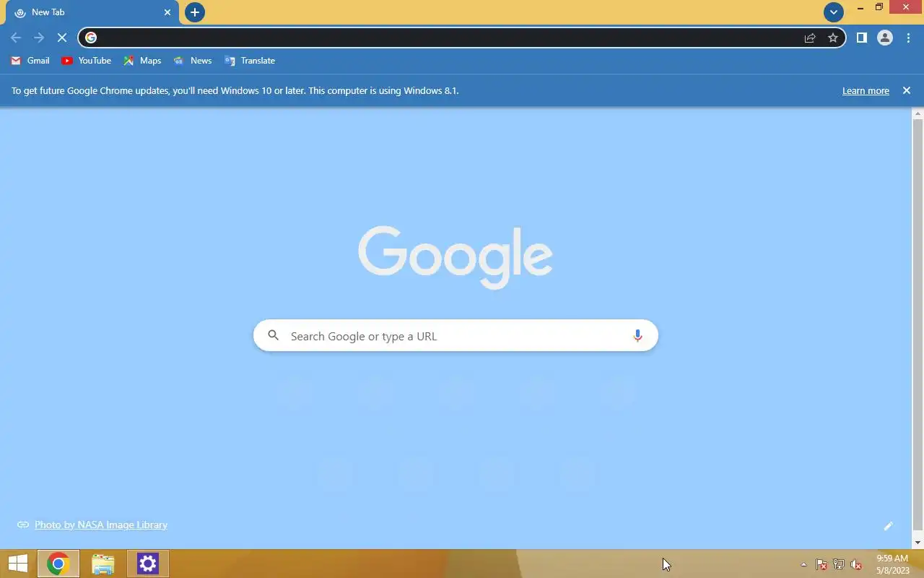The image size is (924, 578).
Task: Open Translate bookmark
Action: point(250,61)
